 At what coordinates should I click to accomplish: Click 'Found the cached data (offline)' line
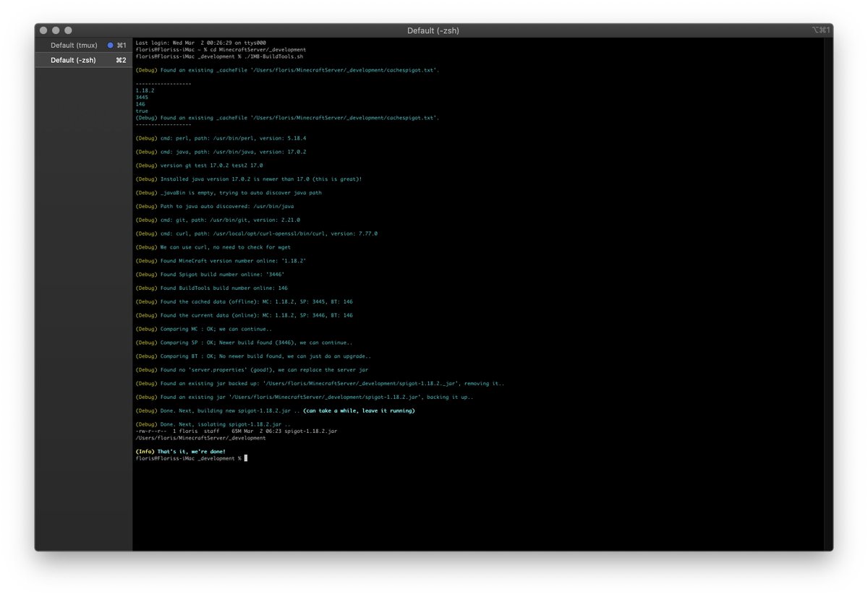point(244,301)
